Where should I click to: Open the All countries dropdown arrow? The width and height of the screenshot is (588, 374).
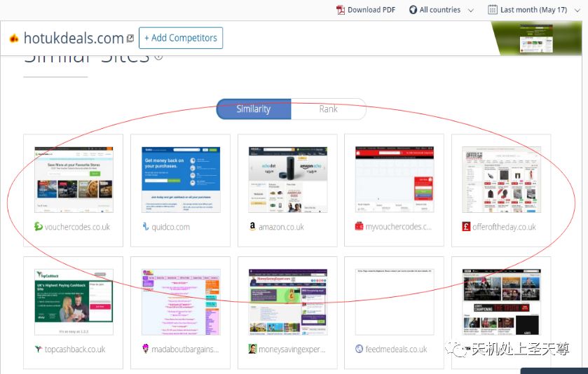(471, 11)
